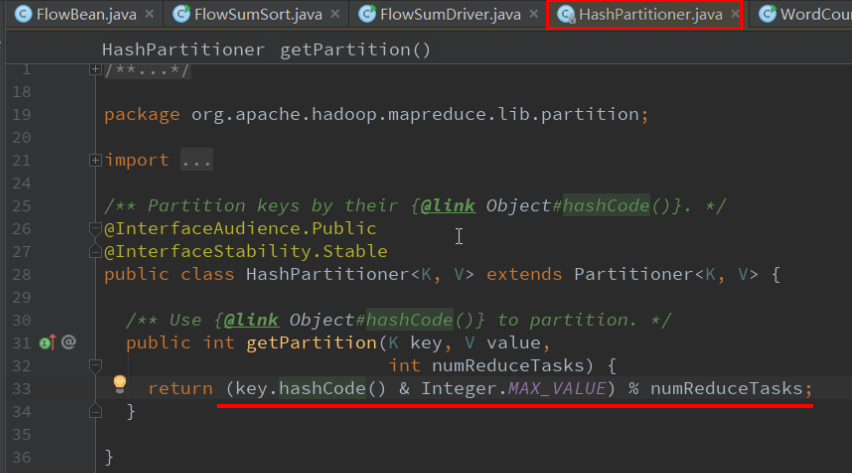Click the Partitioner superclass name on line 28

[x=634, y=274]
